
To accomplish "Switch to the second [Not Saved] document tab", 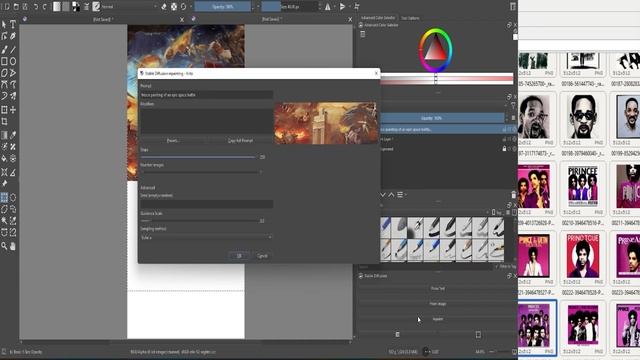I will [271, 19].
